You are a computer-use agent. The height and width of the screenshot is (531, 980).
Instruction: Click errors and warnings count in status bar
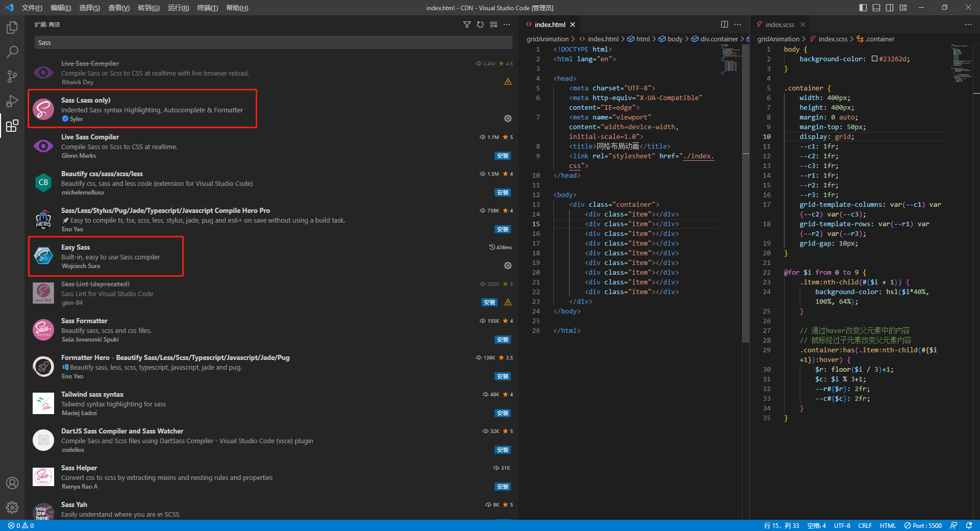(x=21, y=525)
